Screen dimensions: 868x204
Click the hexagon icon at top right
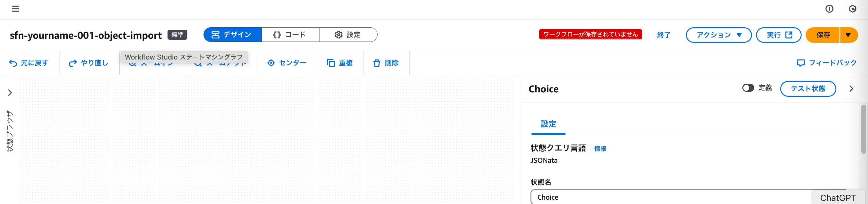(x=852, y=9)
